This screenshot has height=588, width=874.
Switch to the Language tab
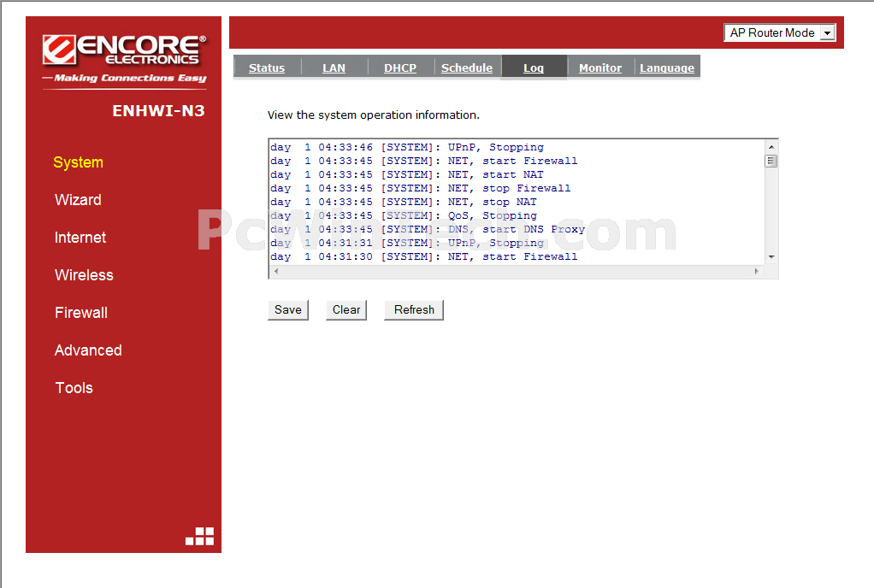point(667,68)
